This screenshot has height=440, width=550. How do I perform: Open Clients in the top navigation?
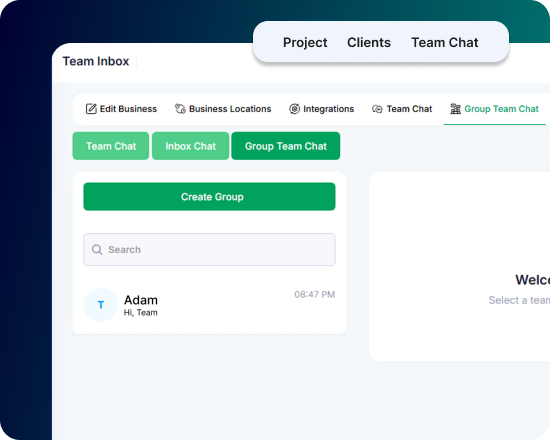369,42
